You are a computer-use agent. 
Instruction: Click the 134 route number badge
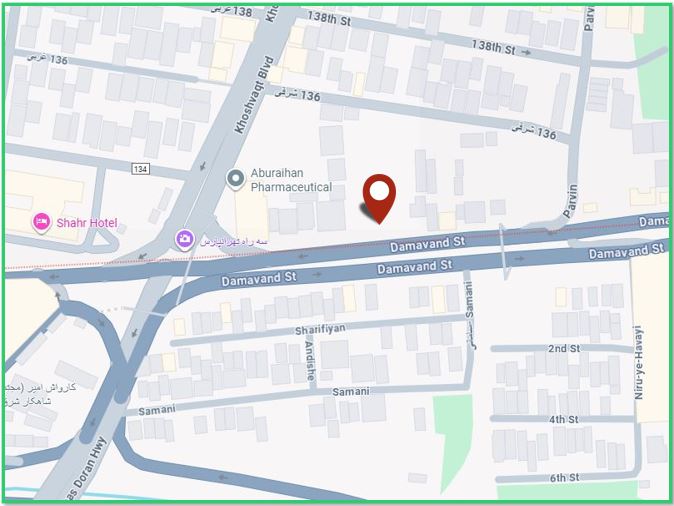[x=141, y=169]
